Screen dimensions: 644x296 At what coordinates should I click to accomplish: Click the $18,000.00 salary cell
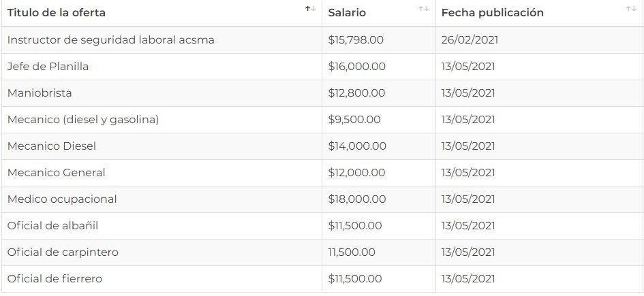pos(357,199)
